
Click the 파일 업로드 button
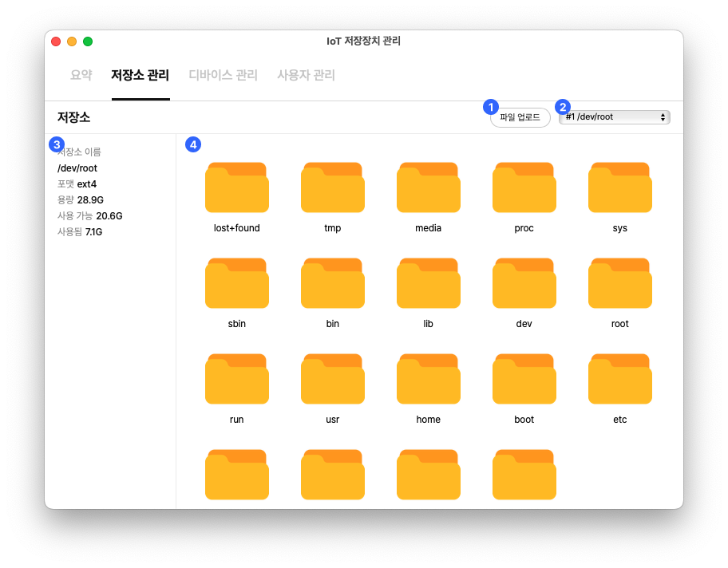(x=520, y=117)
